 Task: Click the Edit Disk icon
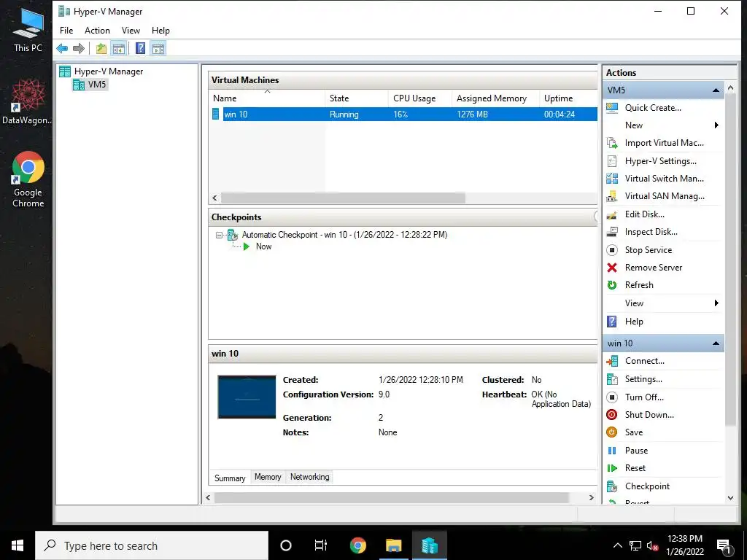[612, 214]
